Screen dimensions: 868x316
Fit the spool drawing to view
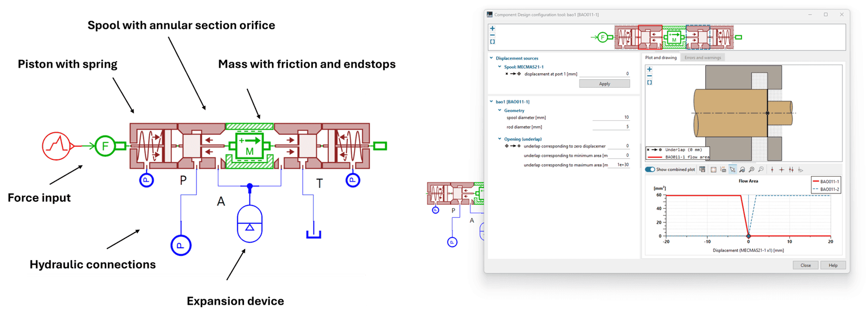coord(649,83)
